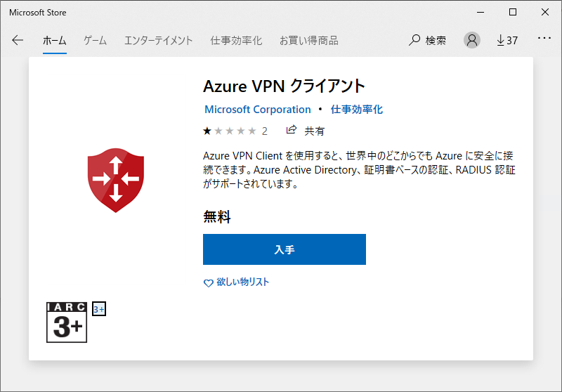This screenshot has height=392, width=562.
Task: Click the small 3+ rating link
Action: point(98,309)
